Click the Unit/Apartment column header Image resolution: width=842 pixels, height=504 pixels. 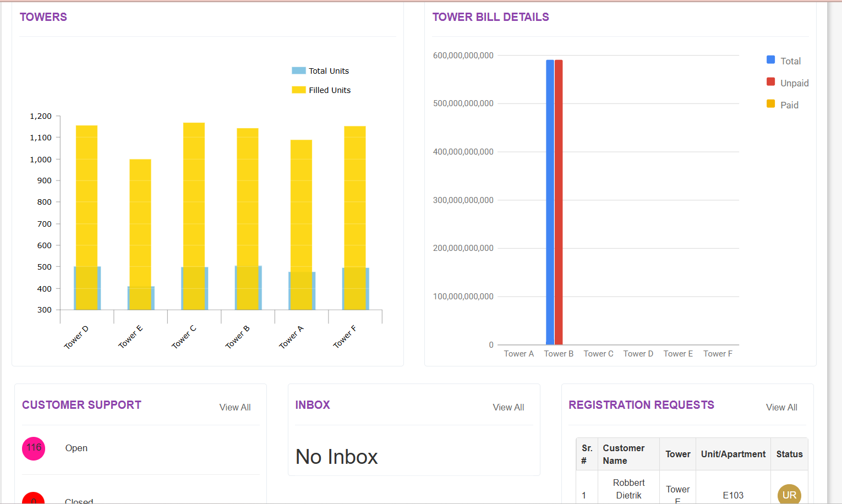pyautogui.click(x=733, y=454)
